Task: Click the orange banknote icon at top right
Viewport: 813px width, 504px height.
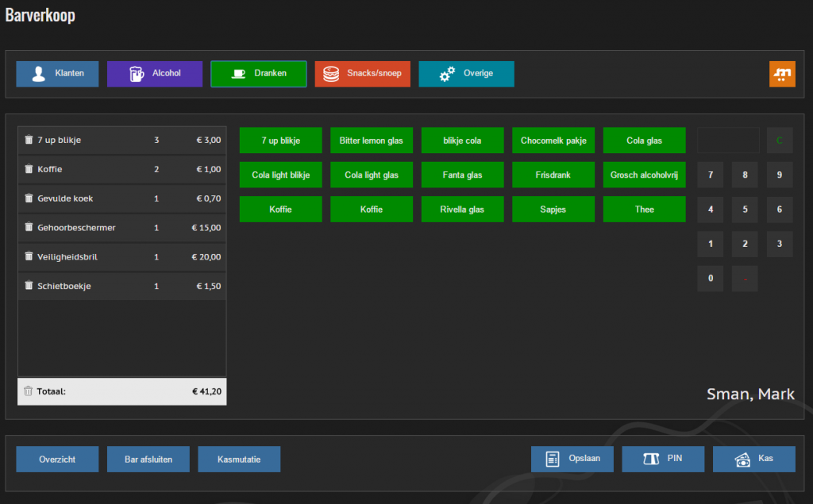Action: 782,74
